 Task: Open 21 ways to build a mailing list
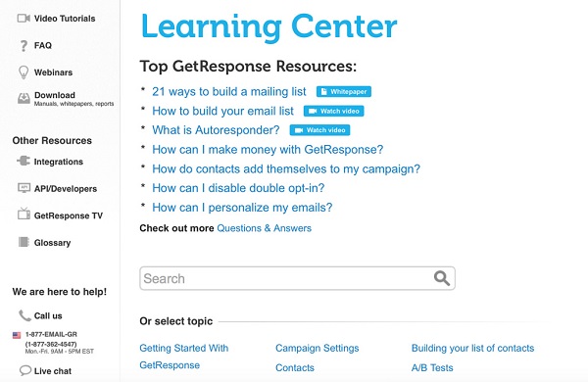(x=228, y=91)
